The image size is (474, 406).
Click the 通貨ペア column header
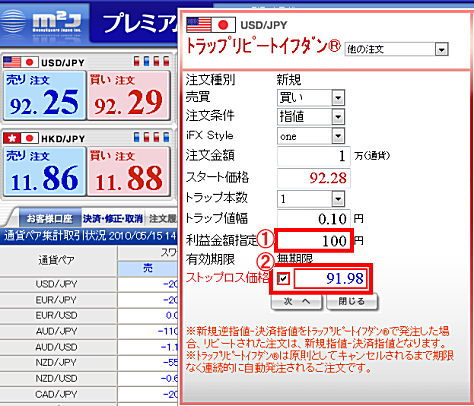pos(58,261)
